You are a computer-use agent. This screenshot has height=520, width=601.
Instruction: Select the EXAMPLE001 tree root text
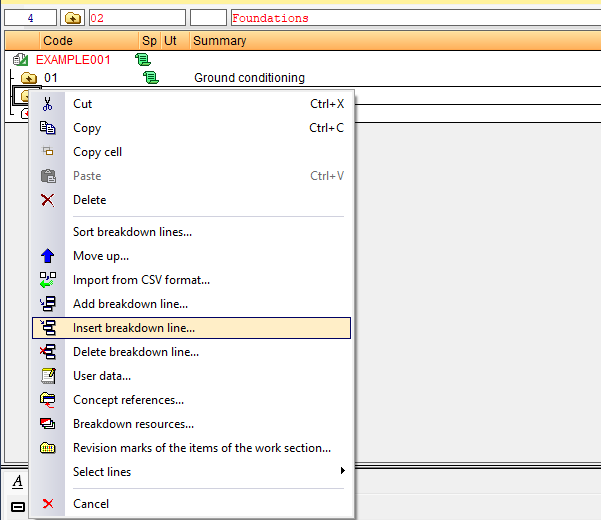pos(73,60)
